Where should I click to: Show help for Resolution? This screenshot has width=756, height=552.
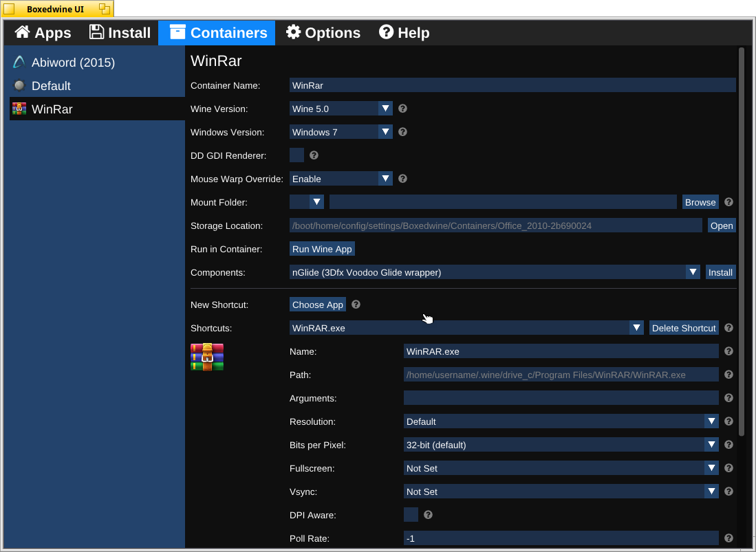pyautogui.click(x=728, y=421)
